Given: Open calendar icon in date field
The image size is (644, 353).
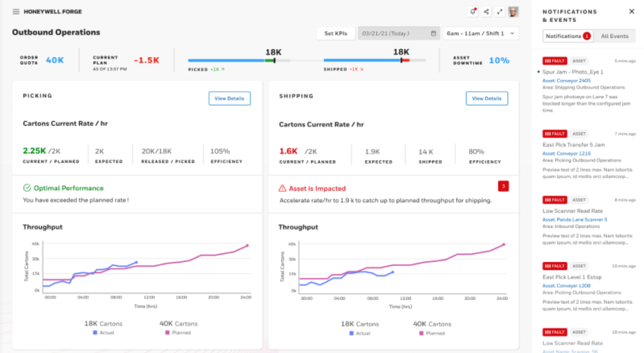Looking at the screenshot, I should [x=434, y=33].
